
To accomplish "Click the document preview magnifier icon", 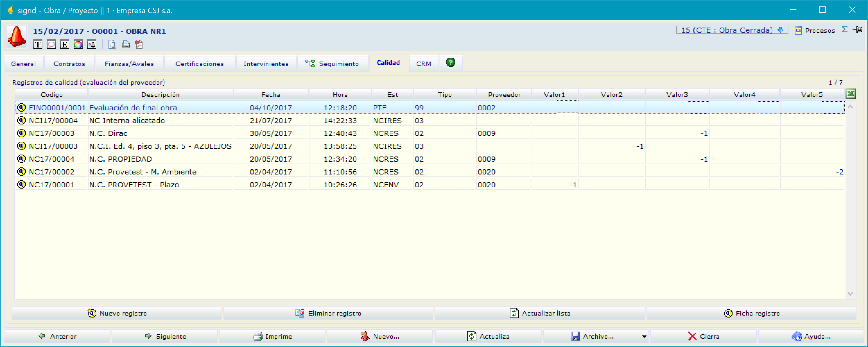I will tap(112, 45).
